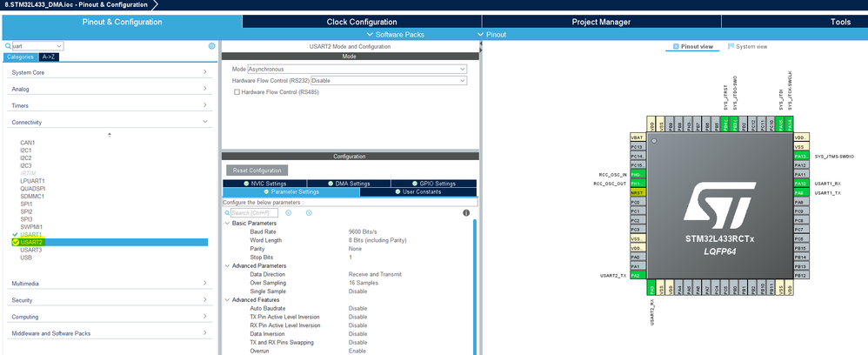Click the magnifier icon beside the uart search

(x=8, y=46)
